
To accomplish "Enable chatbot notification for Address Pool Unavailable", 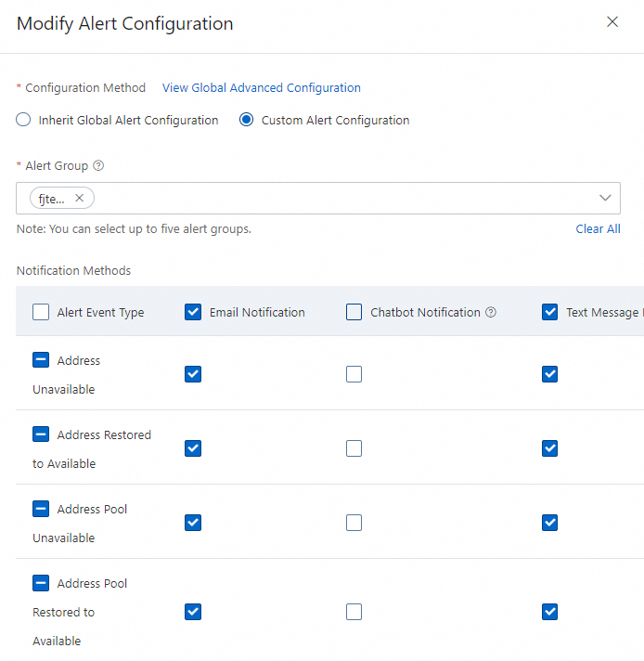I will [354, 523].
